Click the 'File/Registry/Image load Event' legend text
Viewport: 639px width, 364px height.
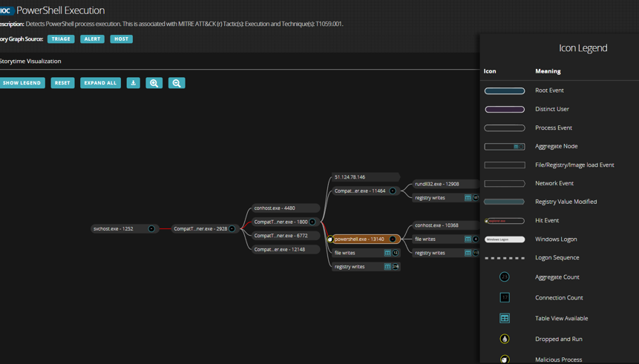click(x=574, y=165)
